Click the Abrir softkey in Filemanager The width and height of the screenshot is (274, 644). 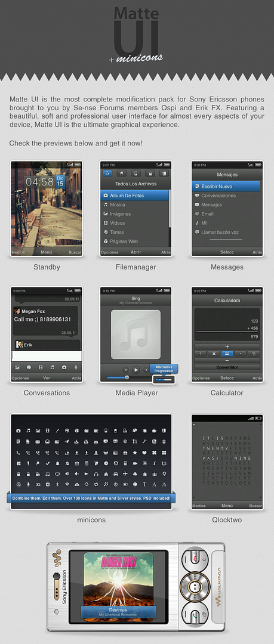pyautogui.click(x=136, y=252)
